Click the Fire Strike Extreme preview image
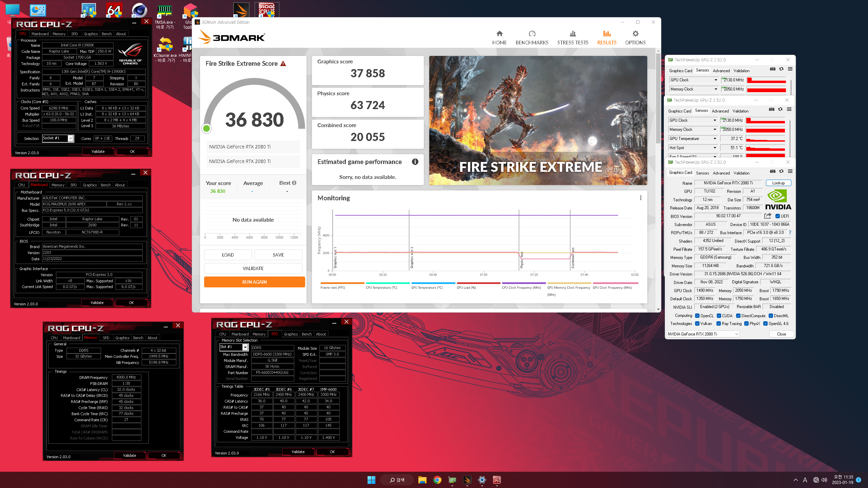 pos(538,120)
